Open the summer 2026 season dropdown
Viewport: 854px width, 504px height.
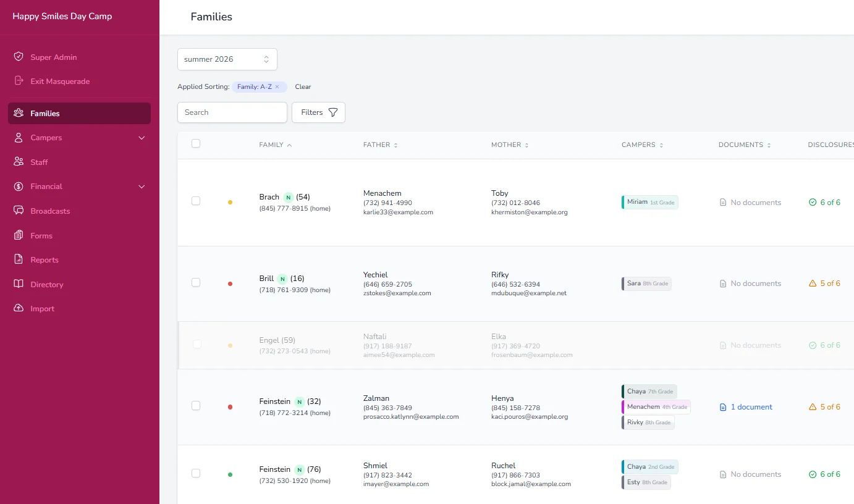(x=227, y=59)
